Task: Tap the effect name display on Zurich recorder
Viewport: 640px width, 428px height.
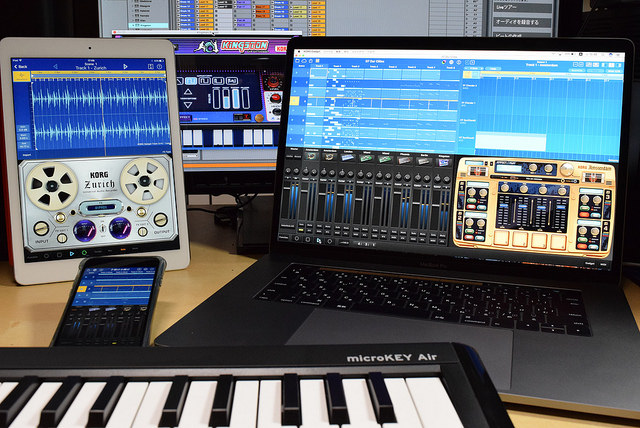Action: coord(101,207)
